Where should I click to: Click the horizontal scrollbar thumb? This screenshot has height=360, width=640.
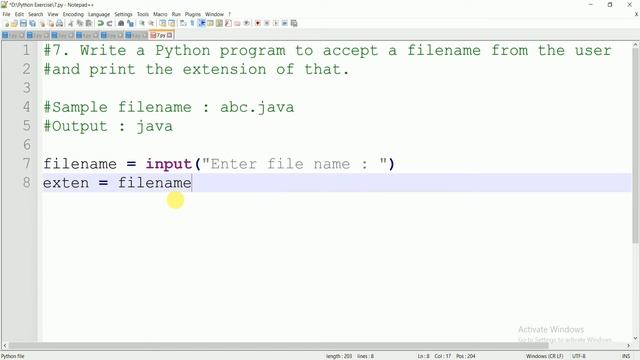(x=278, y=346)
